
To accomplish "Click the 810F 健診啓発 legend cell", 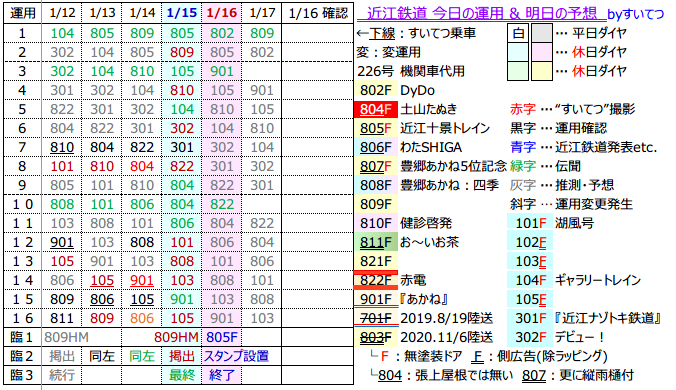I will point(376,223).
